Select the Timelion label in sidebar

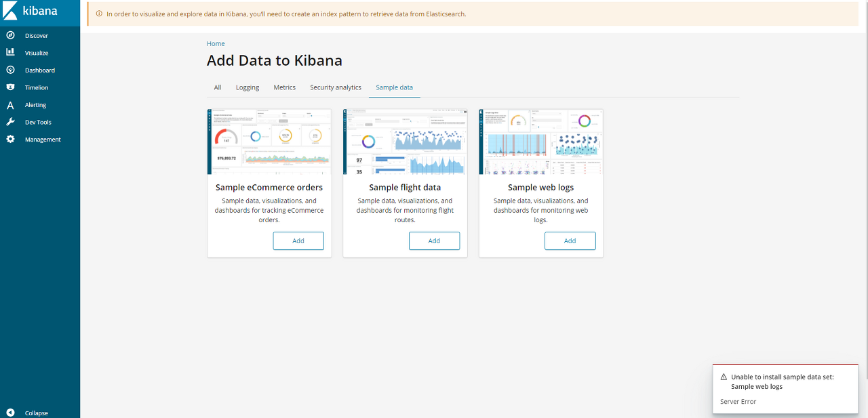tap(37, 87)
